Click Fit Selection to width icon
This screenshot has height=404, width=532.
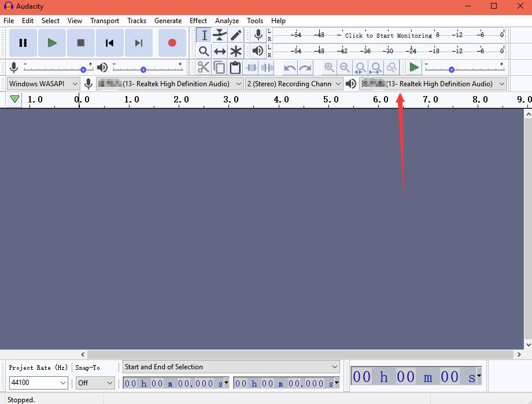(x=360, y=68)
